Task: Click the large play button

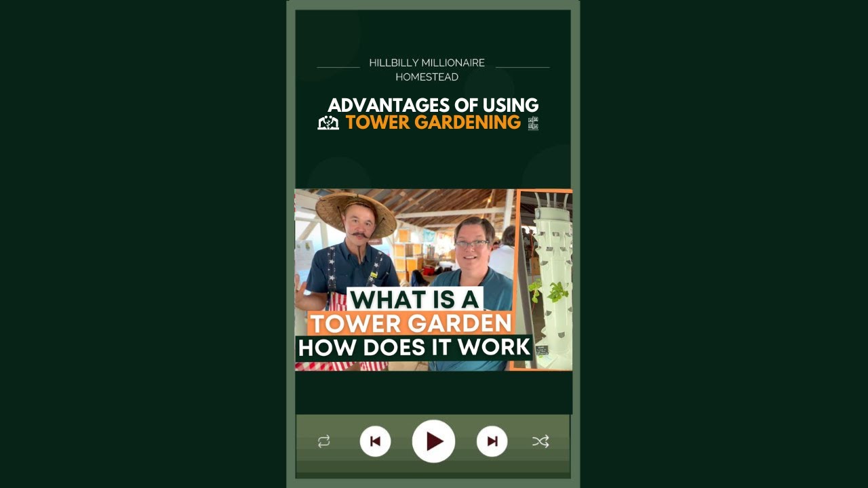Action: pyautogui.click(x=433, y=441)
